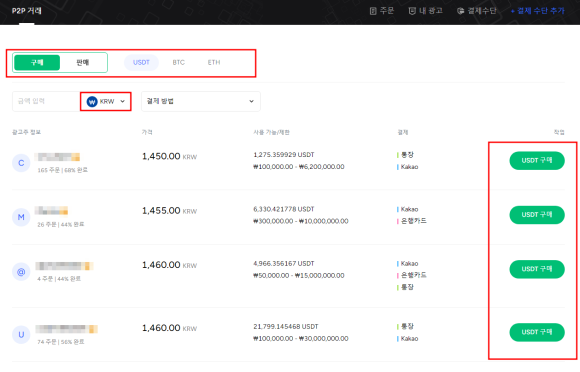The image size is (580, 372).
Task: Select the P2P 거래 tab
Action: click(27, 11)
